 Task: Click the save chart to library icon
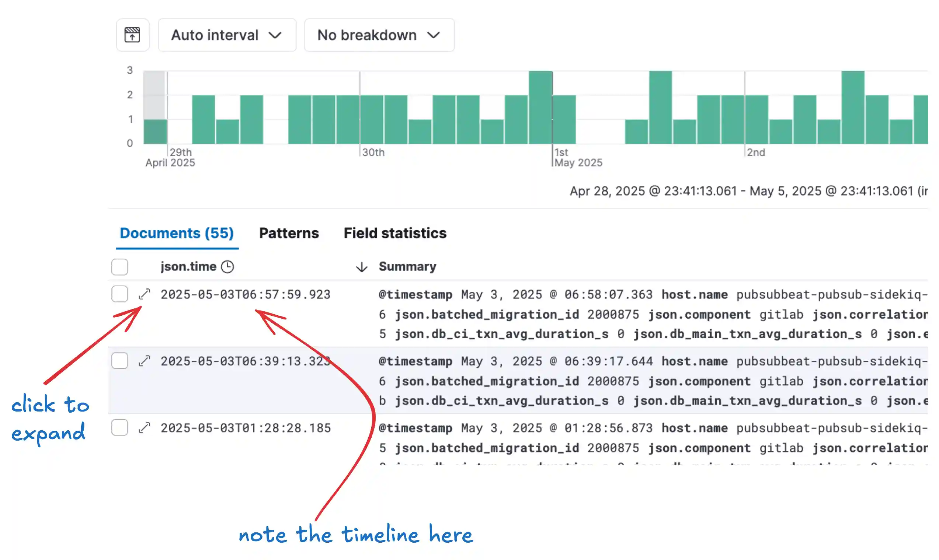coord(132,35)
